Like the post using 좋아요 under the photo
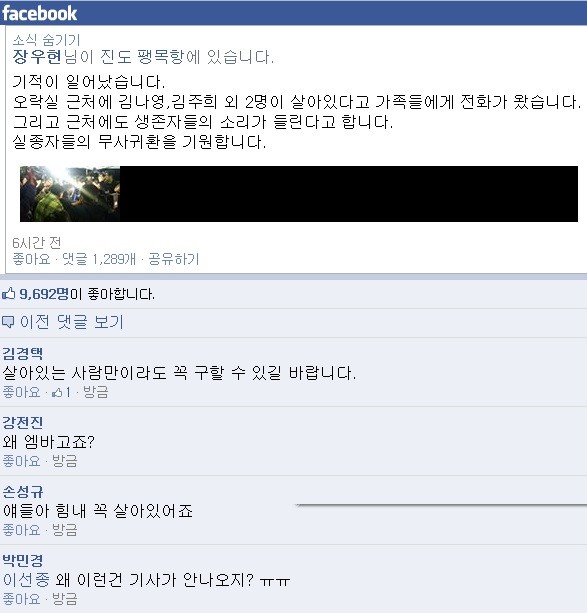Viewport: 587px width, 613px height. [31, 259]
